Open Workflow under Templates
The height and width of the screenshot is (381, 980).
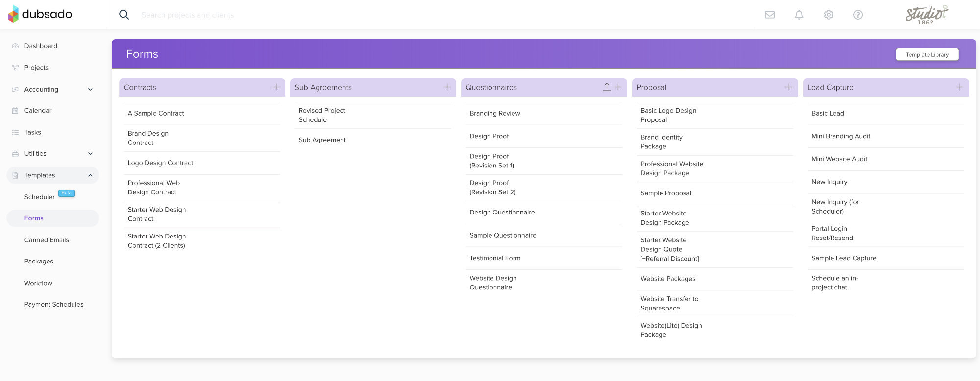click(x=38, y=283)
